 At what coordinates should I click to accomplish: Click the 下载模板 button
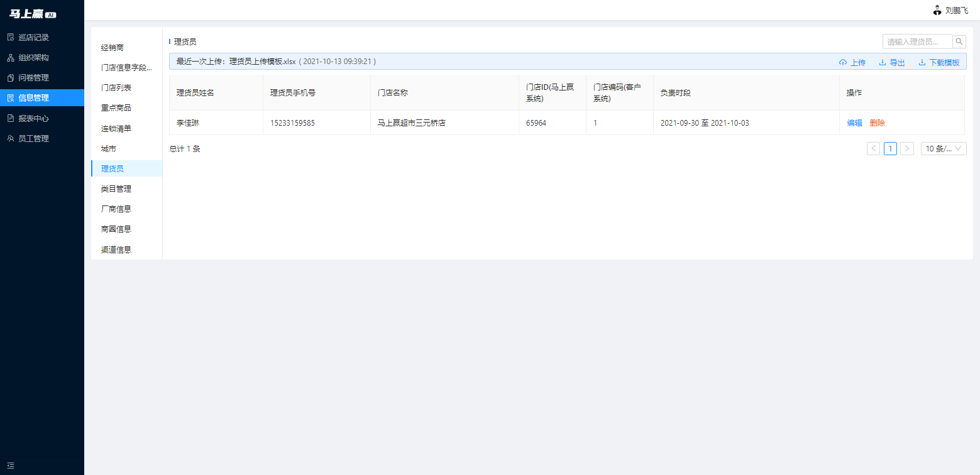(939, 62)
